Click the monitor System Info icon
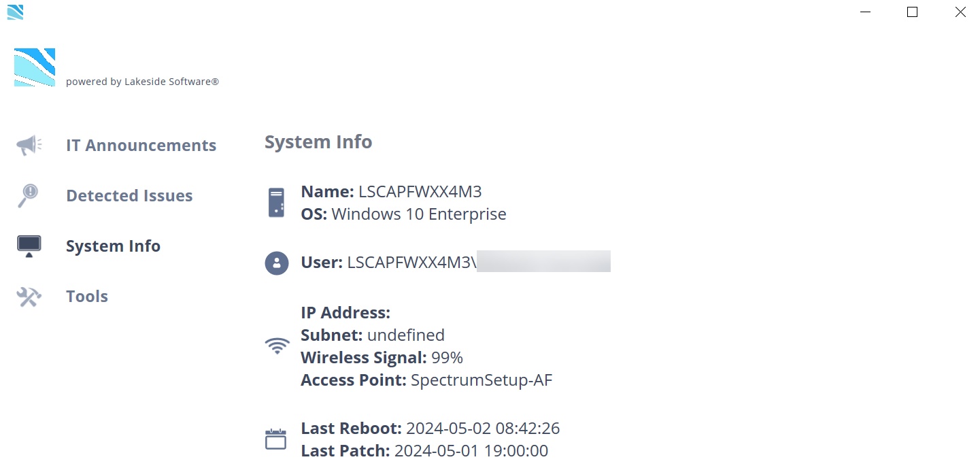Viewport: 980px width, 468px height. [29, 246]
